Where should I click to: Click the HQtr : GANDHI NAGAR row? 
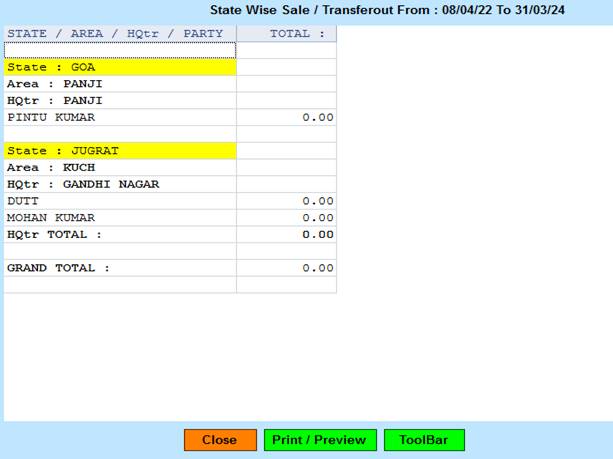120,184
